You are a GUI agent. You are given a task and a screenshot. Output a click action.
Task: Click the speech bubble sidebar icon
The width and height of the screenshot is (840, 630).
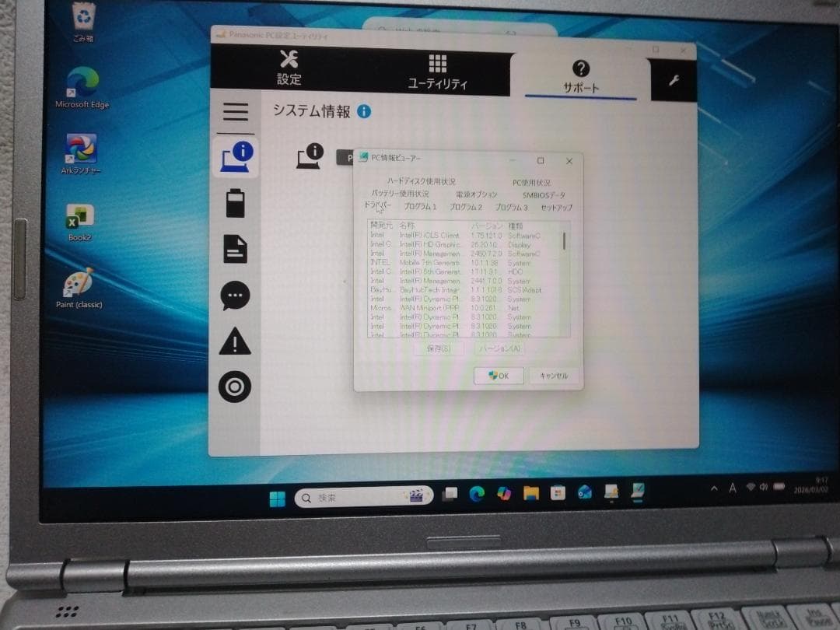(235, 296)
